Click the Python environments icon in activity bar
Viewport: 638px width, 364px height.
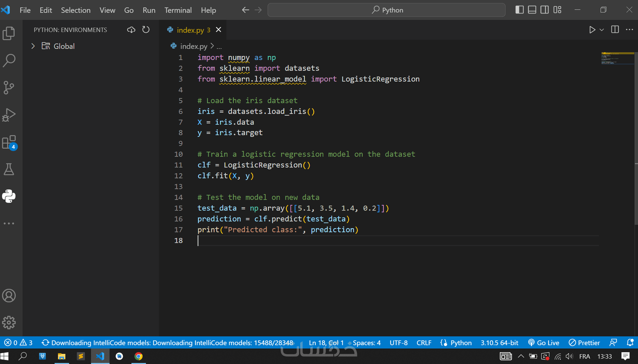pyautogui.click(x=9, y=196)
